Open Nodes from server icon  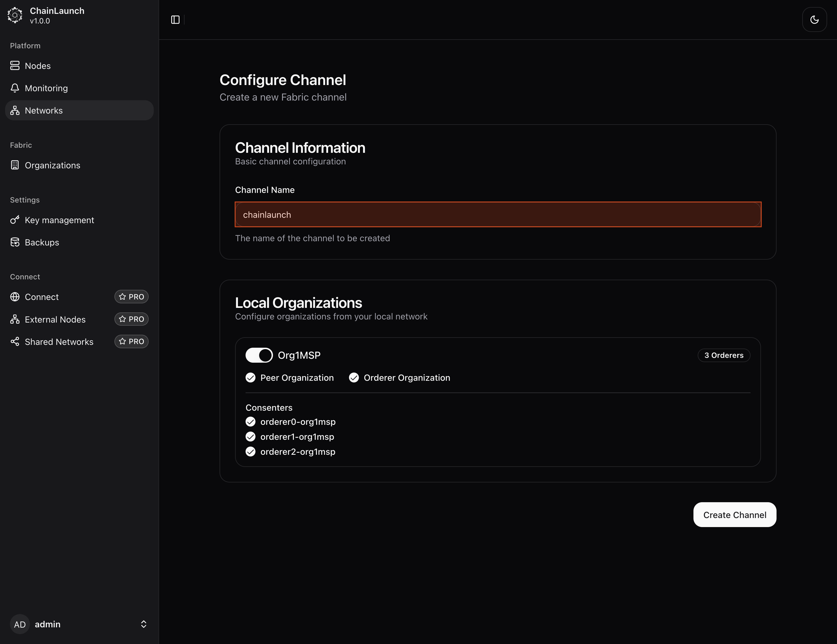tap(15, 66)
